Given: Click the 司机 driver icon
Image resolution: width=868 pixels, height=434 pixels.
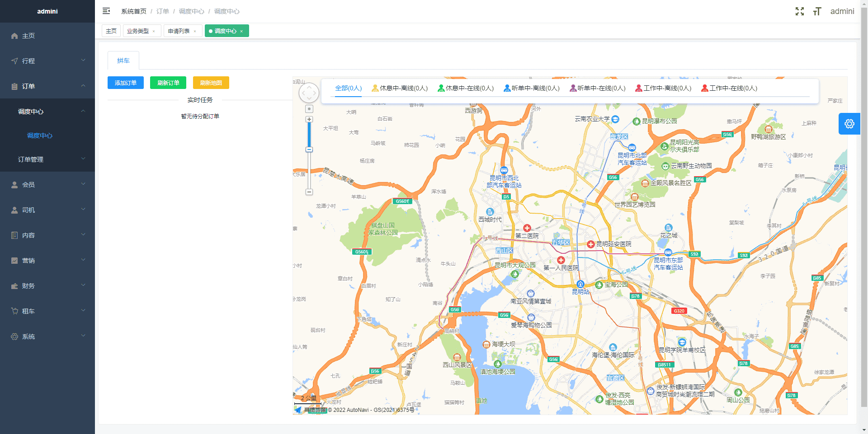Looking at the screenshot, I should point(14,210).
